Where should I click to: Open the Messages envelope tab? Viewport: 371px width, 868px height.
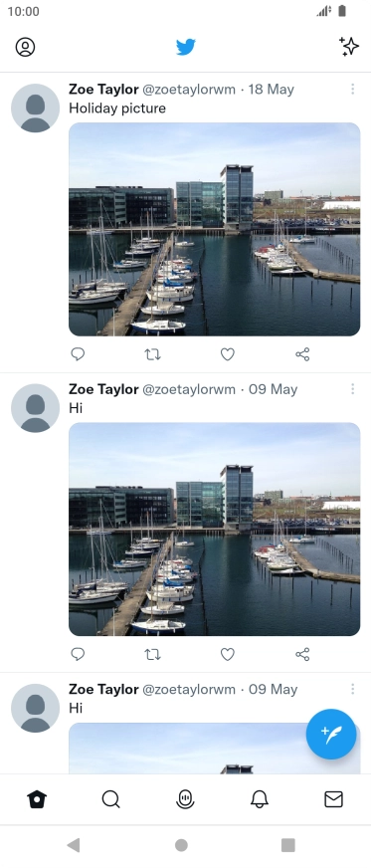333,799
